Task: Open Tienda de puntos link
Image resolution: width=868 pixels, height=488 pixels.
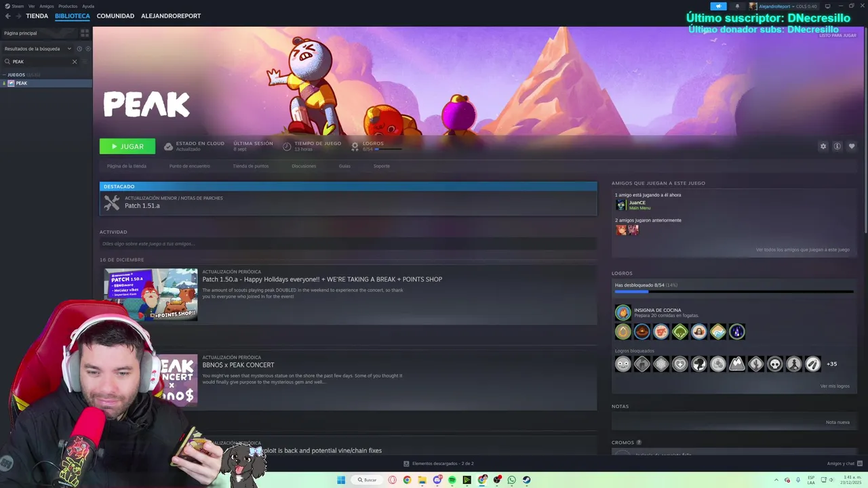Action: [x=251, y=166]
